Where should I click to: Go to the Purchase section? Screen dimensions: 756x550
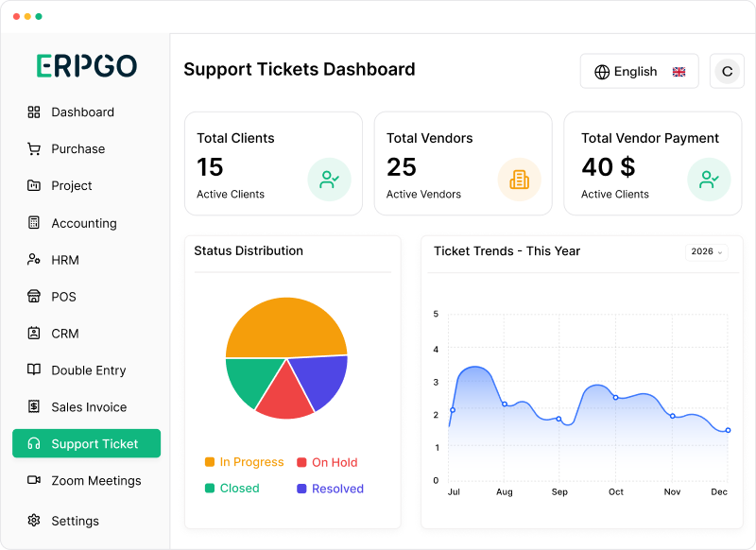(86, 149)
